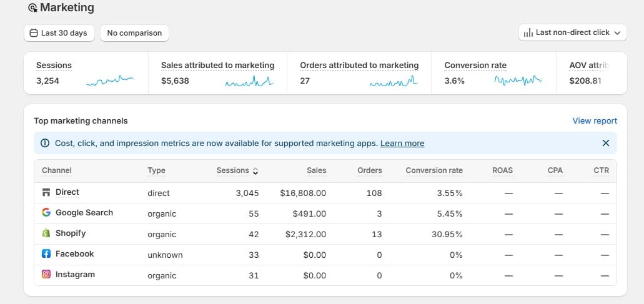Open the View report link
644x304 pixels.
click(595, 120)
